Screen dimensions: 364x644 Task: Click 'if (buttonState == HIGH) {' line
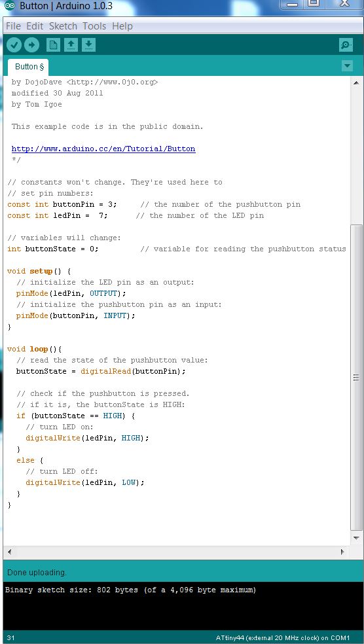point(75,416)
